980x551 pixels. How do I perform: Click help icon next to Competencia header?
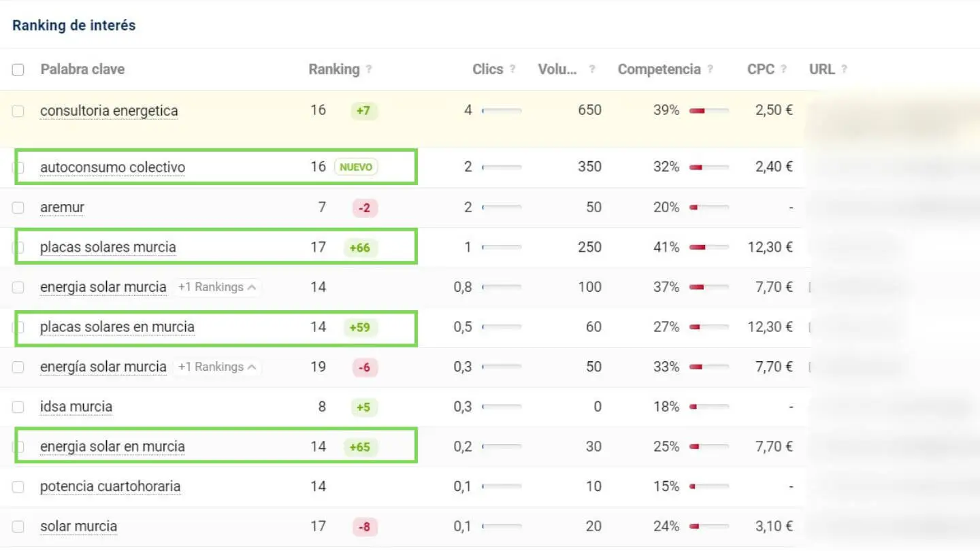(x=710, y=69)
